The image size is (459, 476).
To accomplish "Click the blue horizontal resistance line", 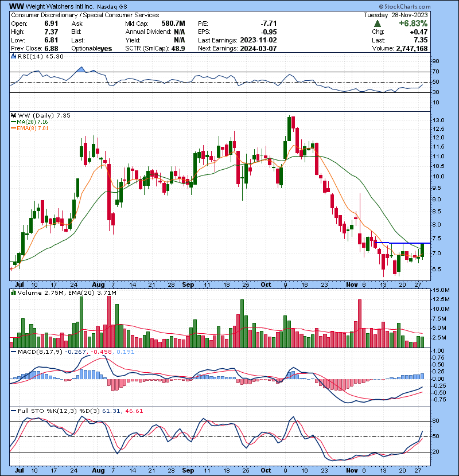I will pyautogui.click(x=402, y=243).
